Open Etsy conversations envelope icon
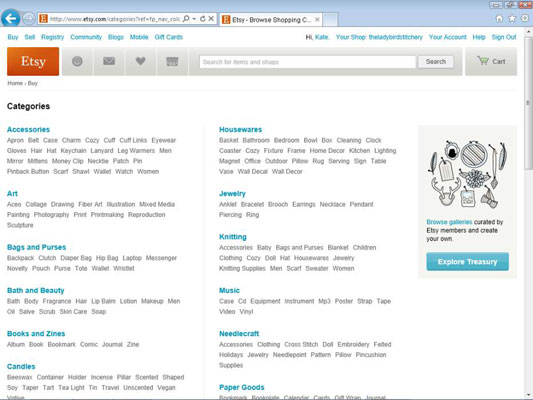Image resolution: width=533 pixels, height=400 pixels. pos(109,62)
